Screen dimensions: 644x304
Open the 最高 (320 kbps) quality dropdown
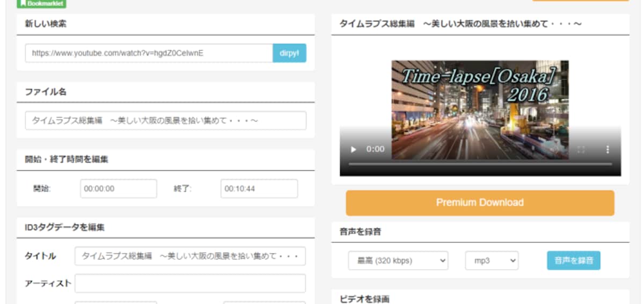click(x=398, y=260)
